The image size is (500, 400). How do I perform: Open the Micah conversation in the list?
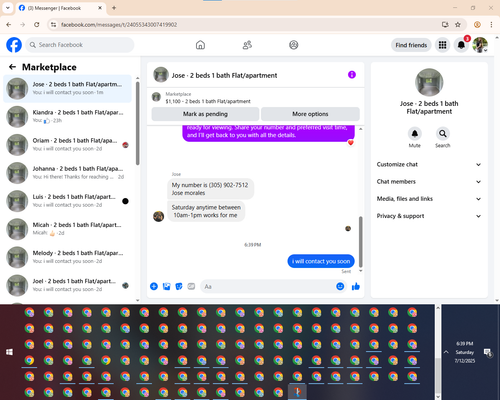click(67, 229)
